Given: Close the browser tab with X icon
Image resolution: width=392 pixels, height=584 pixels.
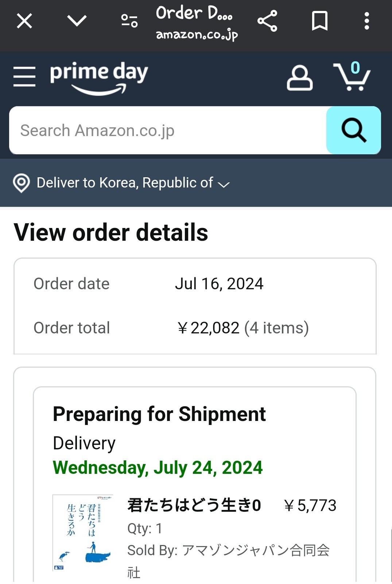Looking at the screenshot, I should 24,21.
